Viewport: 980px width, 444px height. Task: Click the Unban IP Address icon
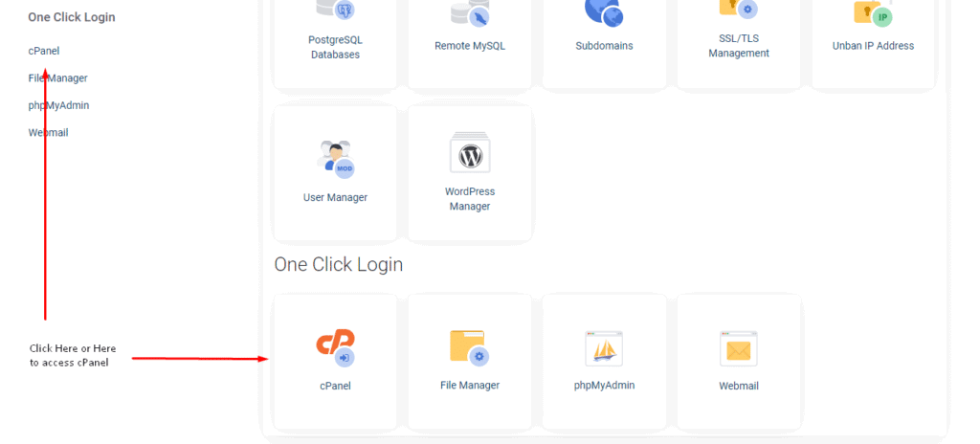coord(873,11)
